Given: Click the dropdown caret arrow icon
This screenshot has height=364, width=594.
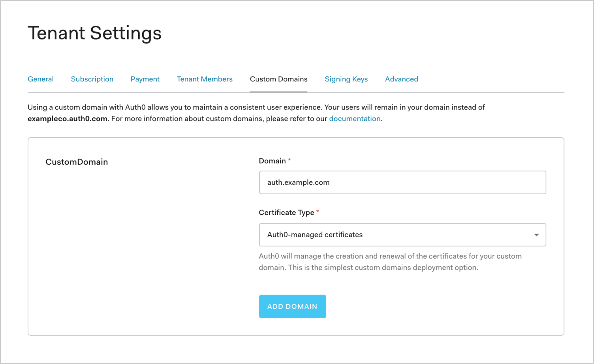Looking at the screenshot, I should (536, 235).
